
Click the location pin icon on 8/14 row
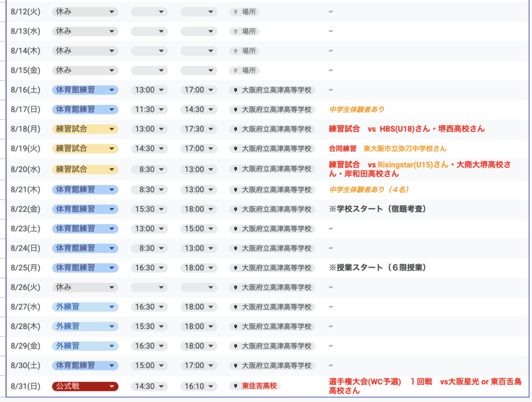(x=235, y=51)
